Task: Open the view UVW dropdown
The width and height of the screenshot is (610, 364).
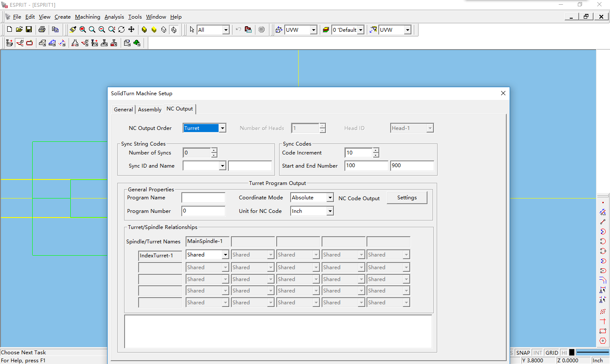Action: [408, 30]
